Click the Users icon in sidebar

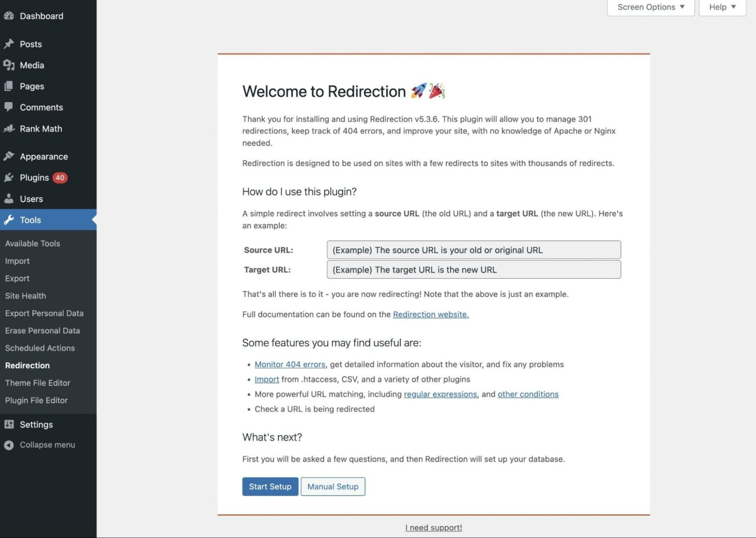(x=9, y=199)
